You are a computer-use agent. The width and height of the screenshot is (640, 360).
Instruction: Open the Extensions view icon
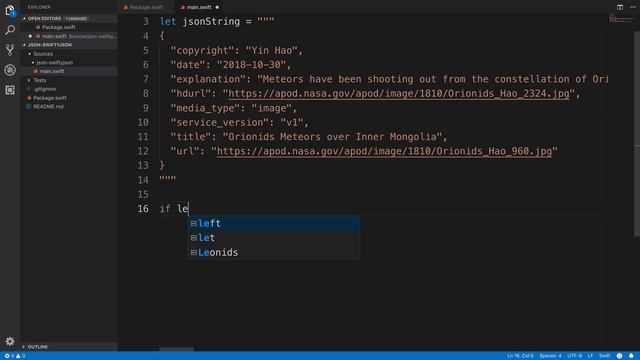[10, 90]
